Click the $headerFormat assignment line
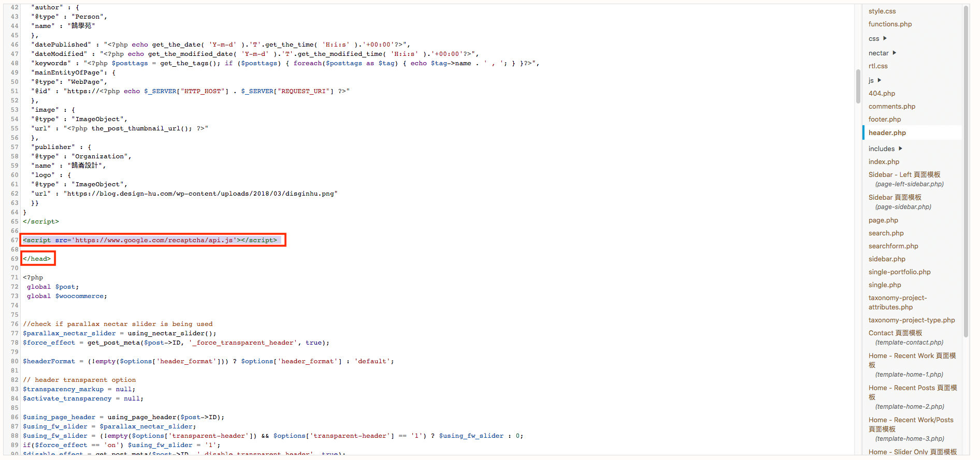This screenshot has height=460, width=980. click(x=208, y=361)
